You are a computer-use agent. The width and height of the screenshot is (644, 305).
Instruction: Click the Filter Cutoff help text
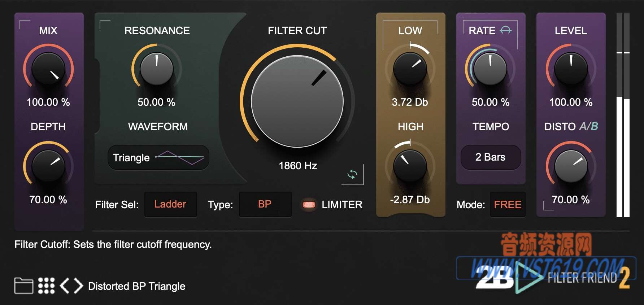113,244
